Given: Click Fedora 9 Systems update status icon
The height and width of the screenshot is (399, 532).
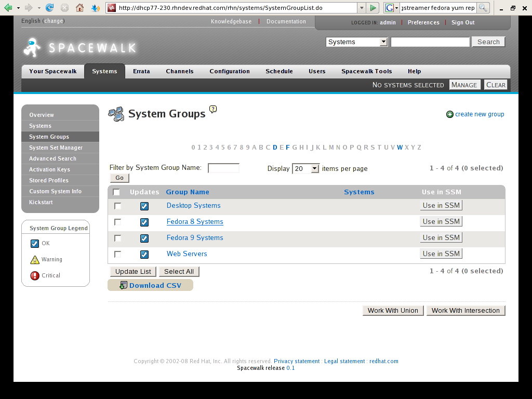Looking at the screenshot, I should tap(144, 238).
